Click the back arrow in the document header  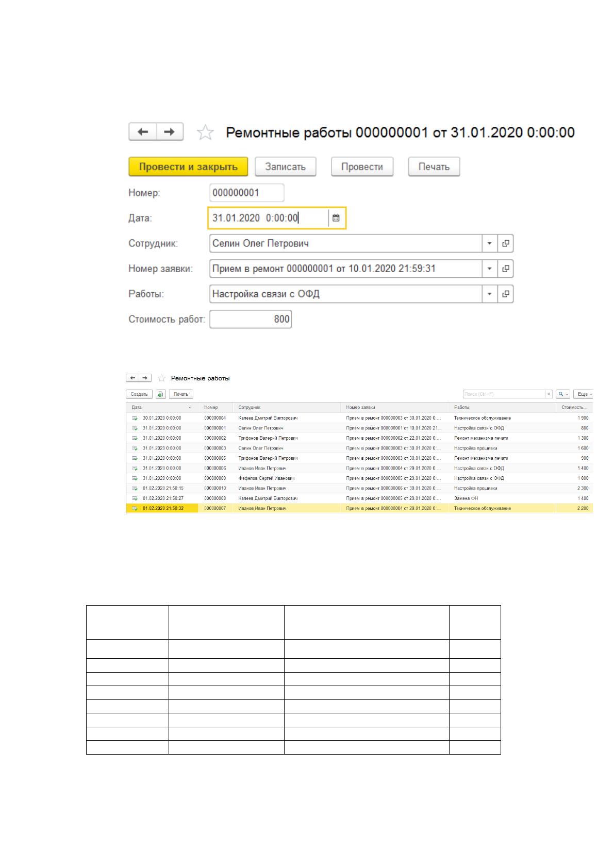142,132
